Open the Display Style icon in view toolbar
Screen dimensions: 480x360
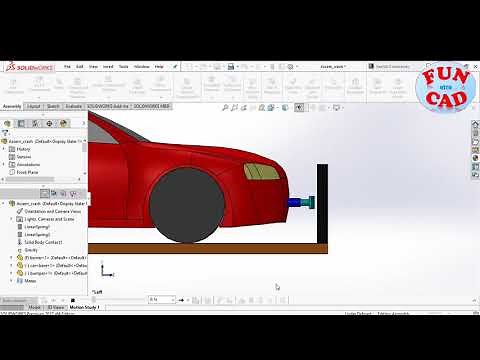285,107
